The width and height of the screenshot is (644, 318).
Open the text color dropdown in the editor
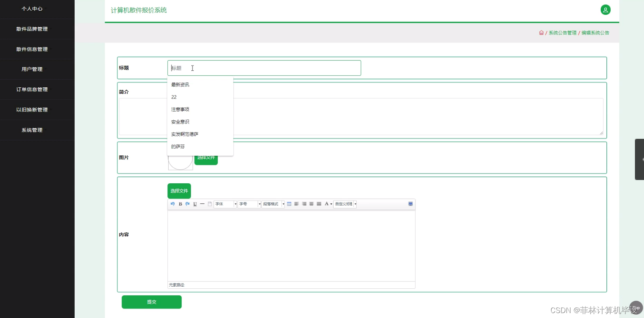(x=329, y=204)
